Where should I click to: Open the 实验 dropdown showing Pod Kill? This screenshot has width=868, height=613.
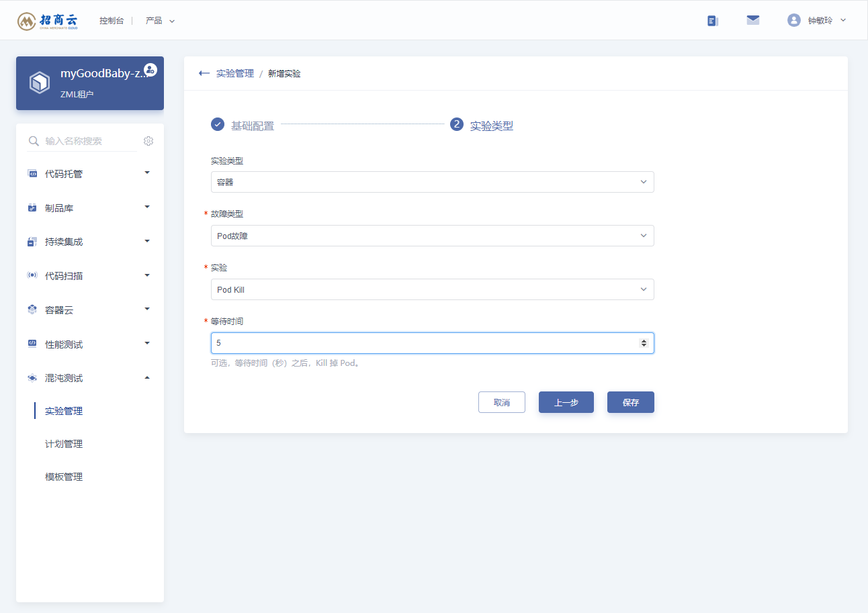tap(433, 289)
